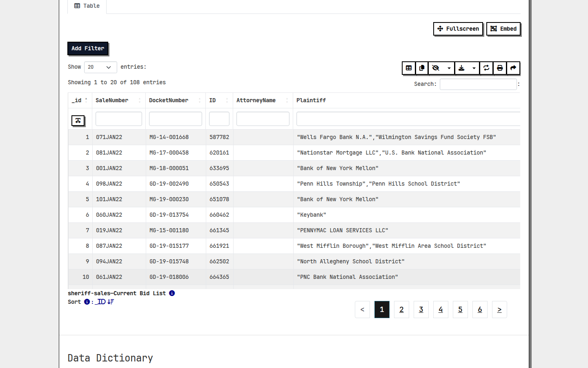Go to the next page arrow
The height and width of the screenshot is (368, 588).
(x=499, y=310)
